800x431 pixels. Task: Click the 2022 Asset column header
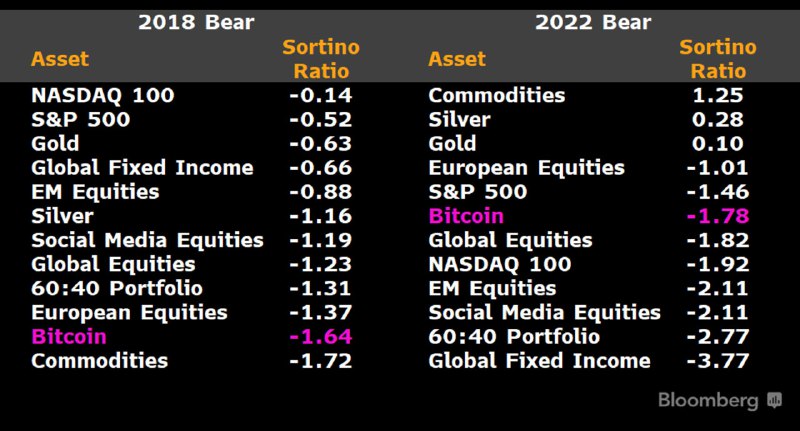[x=457, y=59]
